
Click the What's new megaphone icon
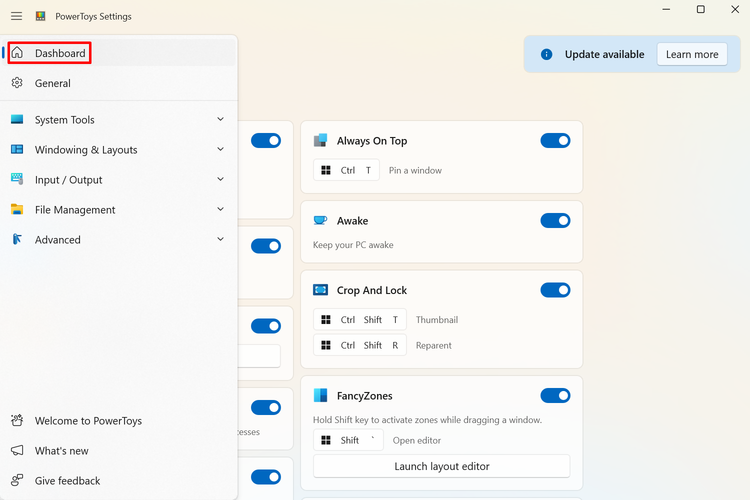click(x=17, y=450)
